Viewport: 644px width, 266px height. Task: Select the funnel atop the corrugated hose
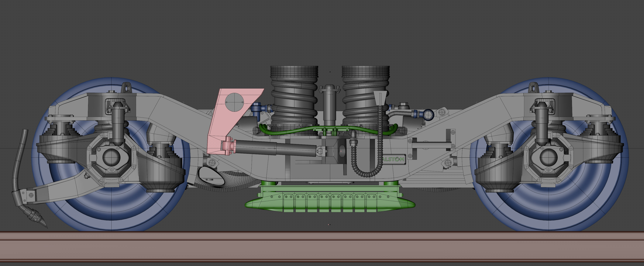pos(380,99)
